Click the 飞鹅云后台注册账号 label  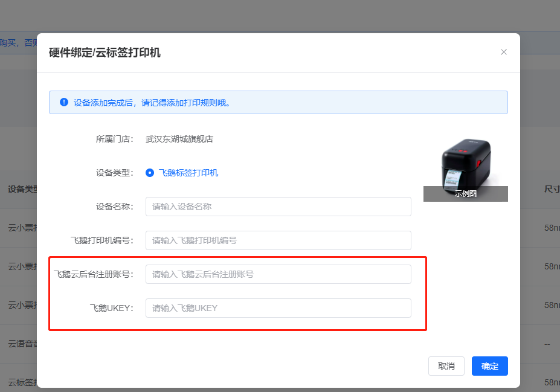click(x=93, y=274)
